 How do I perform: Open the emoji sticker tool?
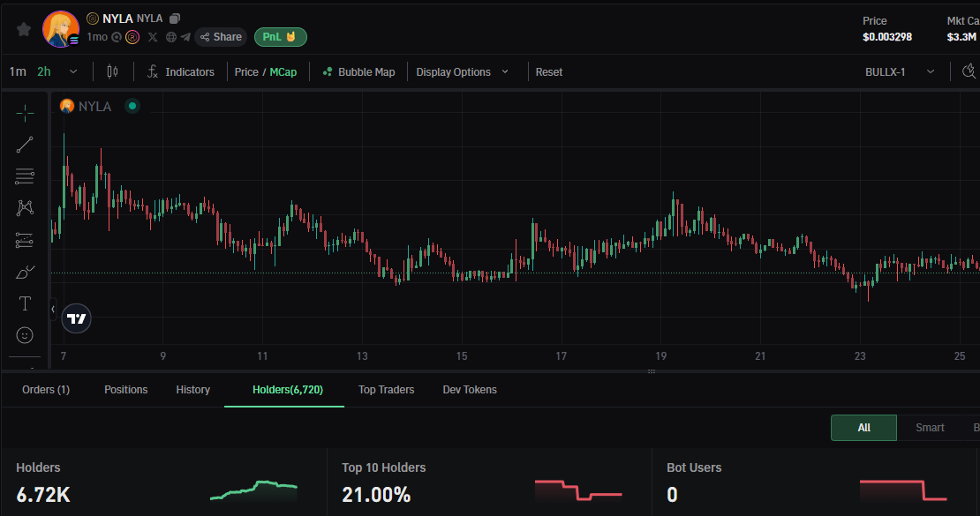click(25, 335)
